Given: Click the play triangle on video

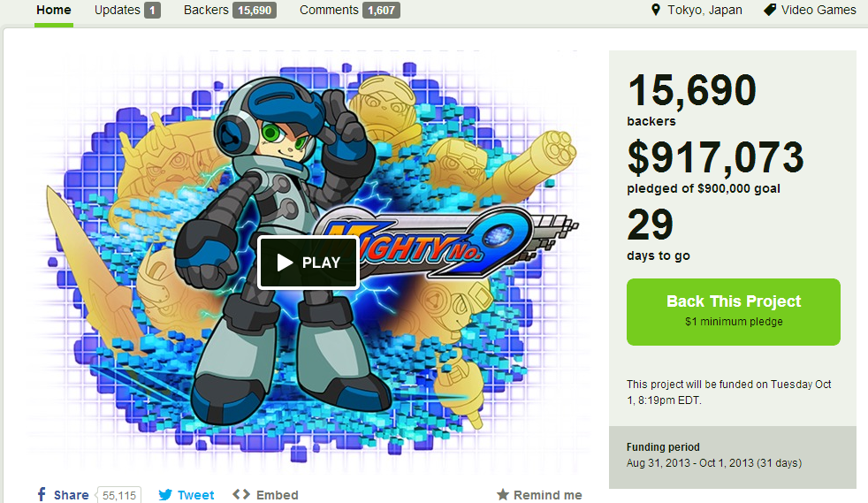Looking at the screenshot, I should (x=285, y=263).
